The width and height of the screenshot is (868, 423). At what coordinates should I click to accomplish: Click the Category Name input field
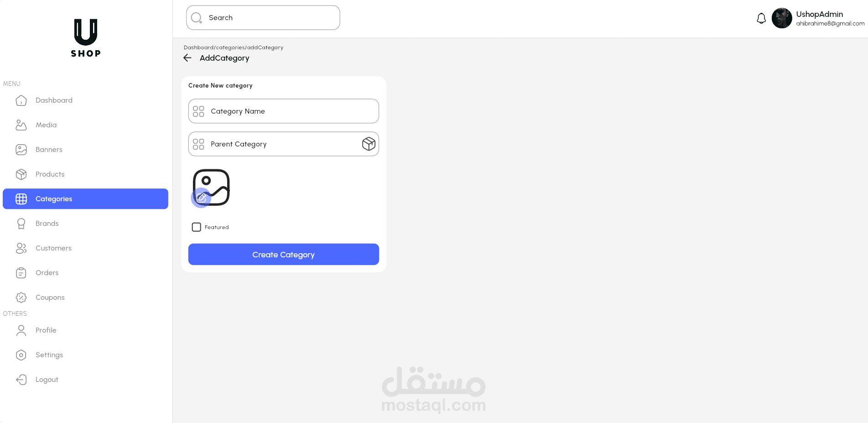click(x=292, y=111)
